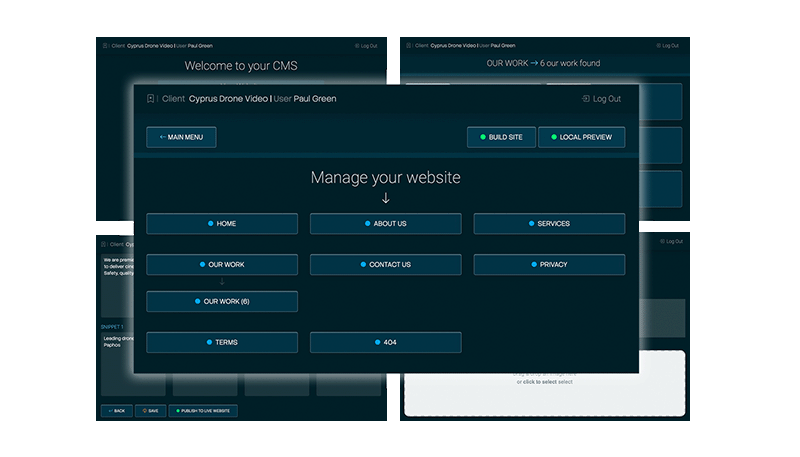This screenshot has height=457, width=800.
Task: Click the Log Out door icon in front window
Action: 586,99
